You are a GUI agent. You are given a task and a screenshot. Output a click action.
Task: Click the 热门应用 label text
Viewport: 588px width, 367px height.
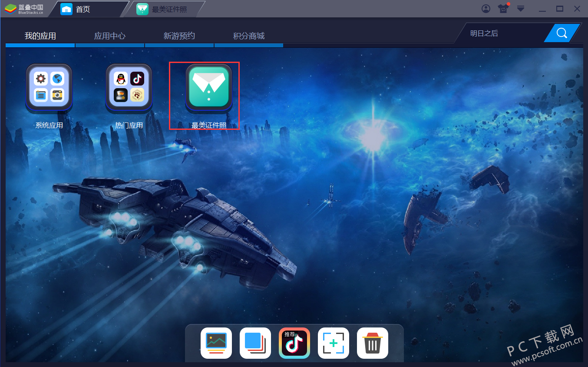tap(129, 126)
